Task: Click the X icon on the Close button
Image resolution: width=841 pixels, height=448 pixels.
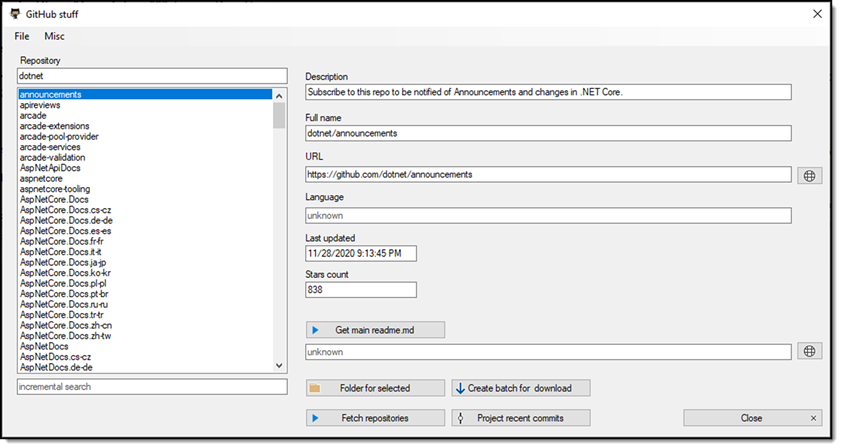Action: pos(813,418)
